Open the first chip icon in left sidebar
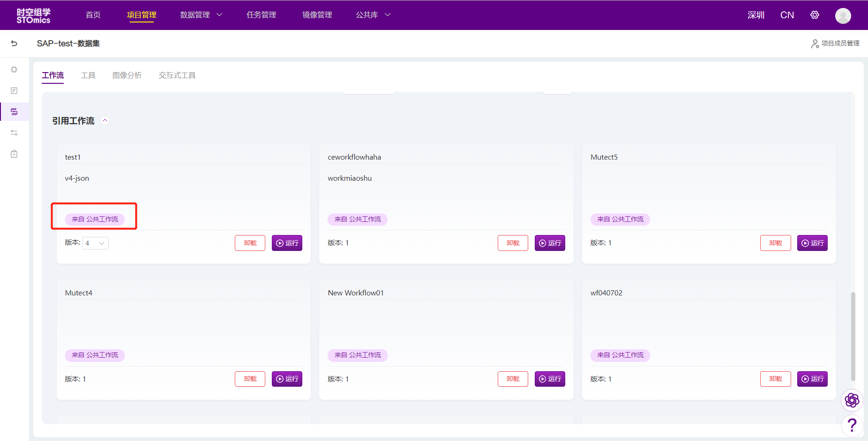This screenshot has height=441, width=868. (14, 69)
